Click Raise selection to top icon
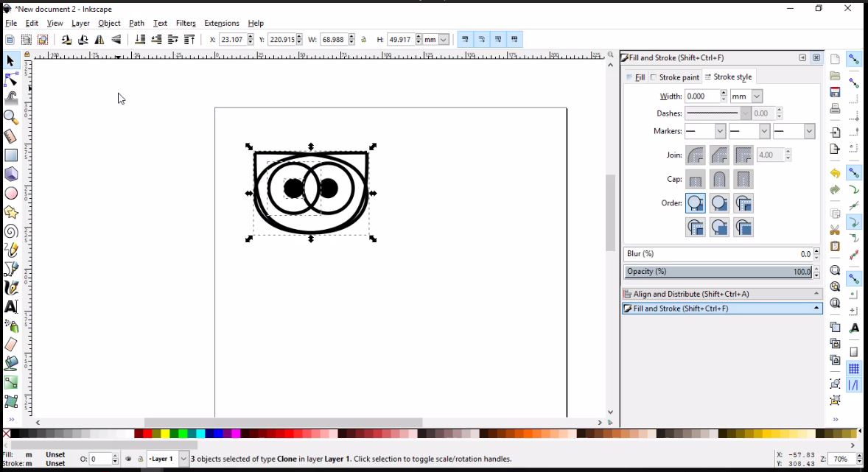868x472 pixels. (x=189, y=39)
